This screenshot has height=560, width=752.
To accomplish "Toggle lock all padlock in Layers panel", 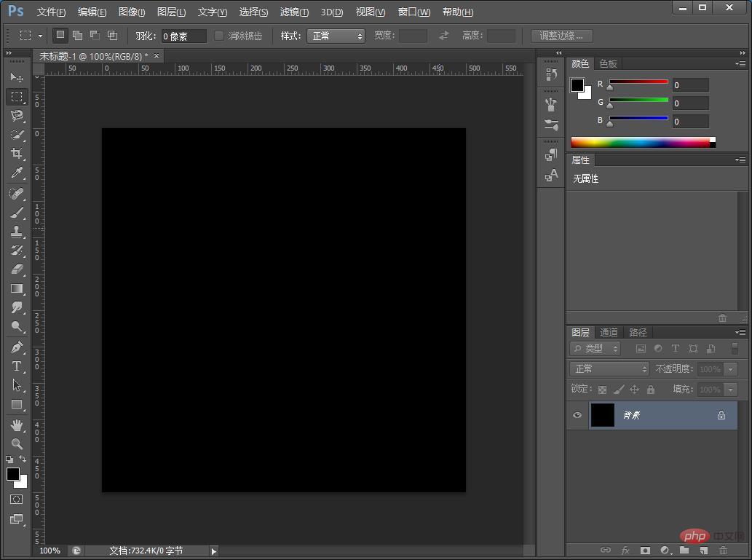I will pyautogui.click(x=651, y=389).
